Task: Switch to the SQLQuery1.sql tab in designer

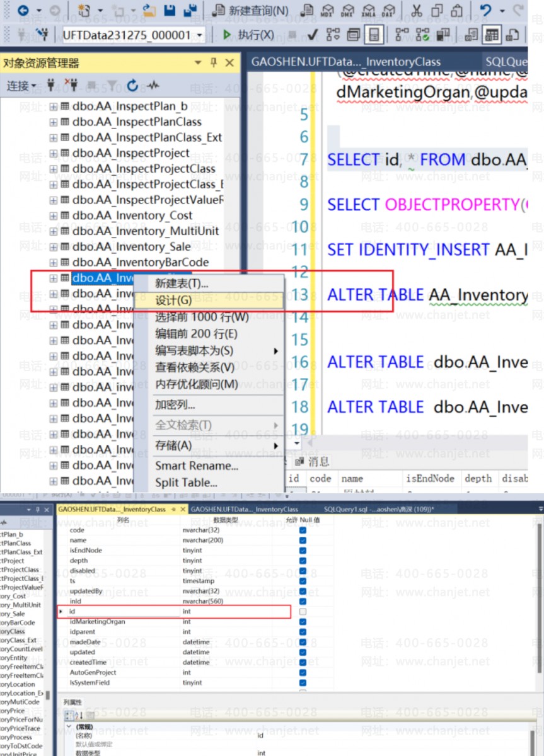Action: [378, 509]
